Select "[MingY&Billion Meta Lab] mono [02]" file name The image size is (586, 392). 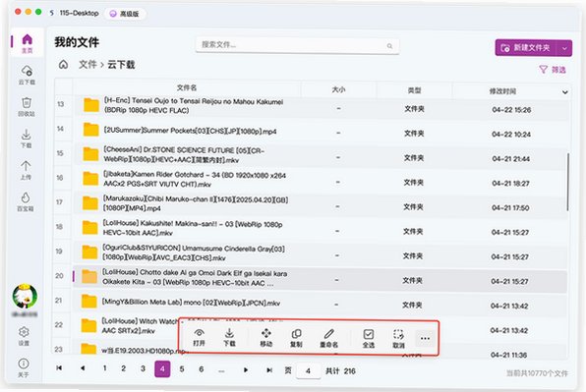click(x=191, y=302)
